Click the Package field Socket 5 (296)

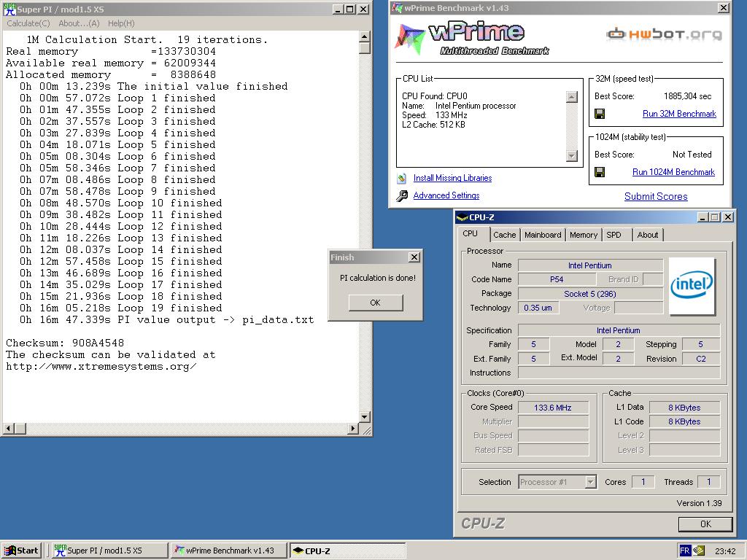(x=590, y=294)
